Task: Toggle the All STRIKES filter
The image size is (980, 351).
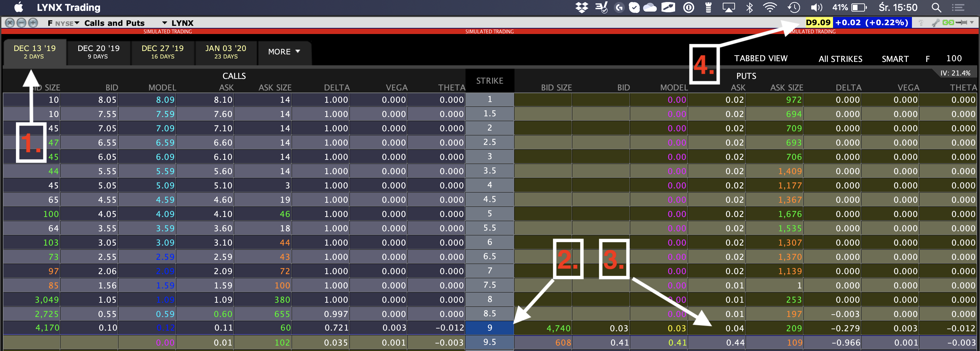Action: click(840, 59)
